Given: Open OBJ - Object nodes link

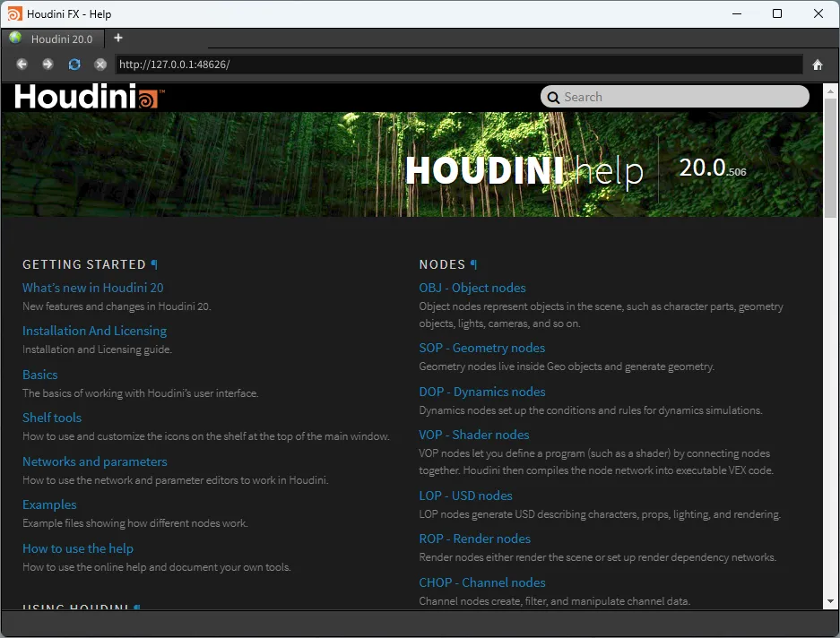Looking at the screenshot, I should pos(472,288).
